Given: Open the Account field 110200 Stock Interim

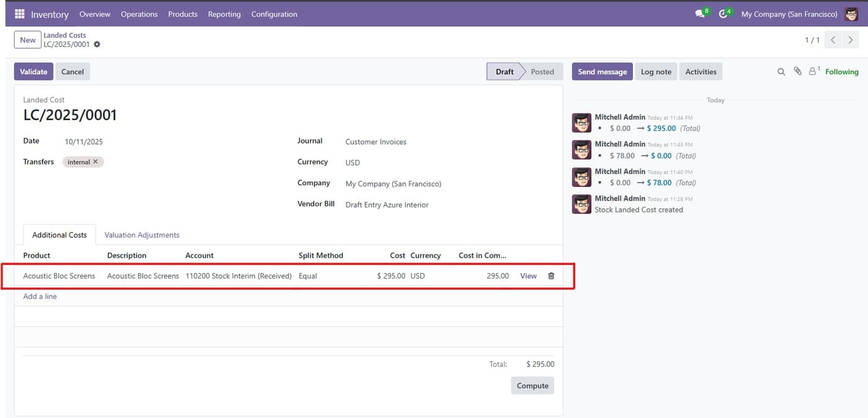Looking at the screenshot, I should [x=239, y=276].
